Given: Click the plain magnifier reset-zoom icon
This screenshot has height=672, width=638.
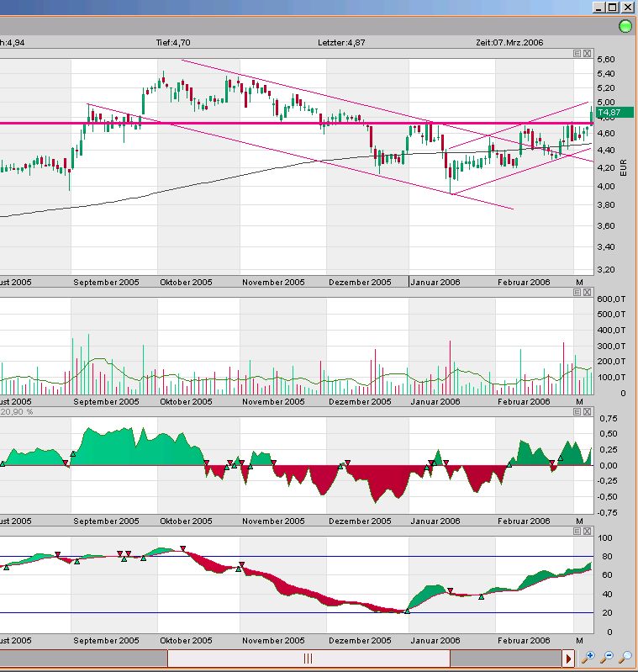Looking at the screenshot, I should [x=625, y=657].
